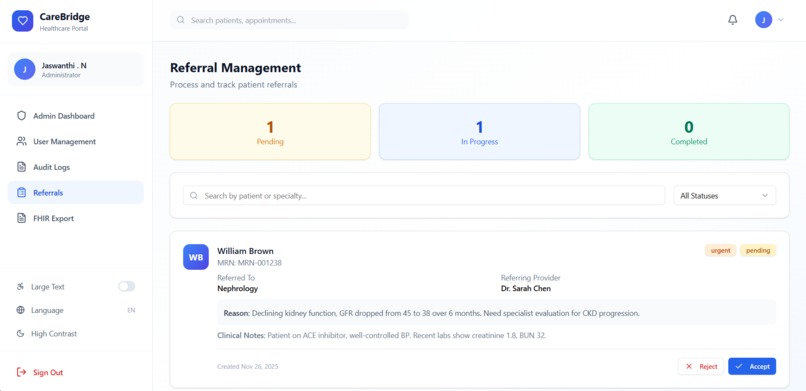Screen dimensions: 806x391
Task: Click Jaswanthi . N sidebar avatar
Action: point(25,69)
